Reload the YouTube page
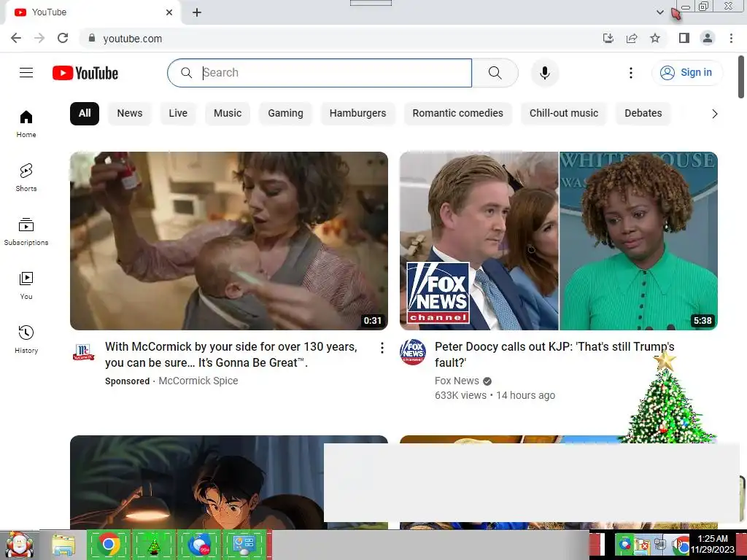The width and height of the screenshot is (747, 560). (x=63, y=38)
